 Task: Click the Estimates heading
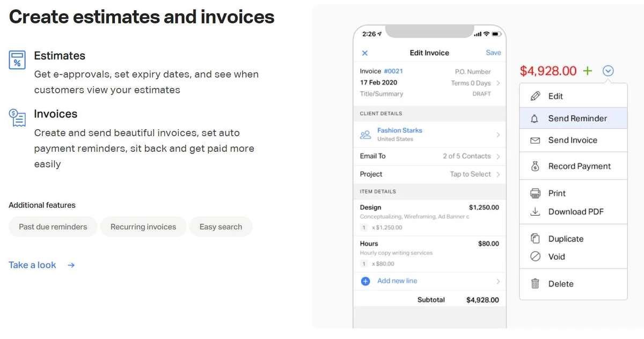[60, 56]
